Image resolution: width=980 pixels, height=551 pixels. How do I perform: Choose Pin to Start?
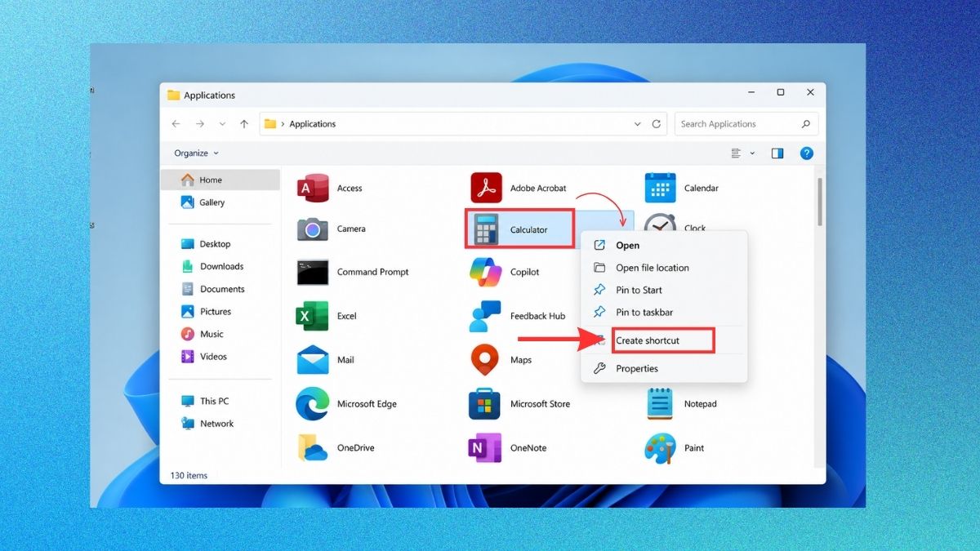(664, 290)
